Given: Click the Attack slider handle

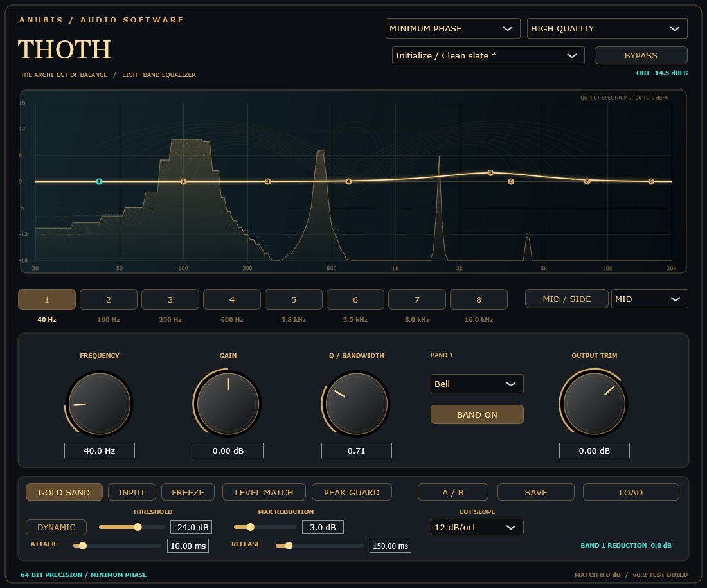Looking at the screenshot, I should pos(82,546).
